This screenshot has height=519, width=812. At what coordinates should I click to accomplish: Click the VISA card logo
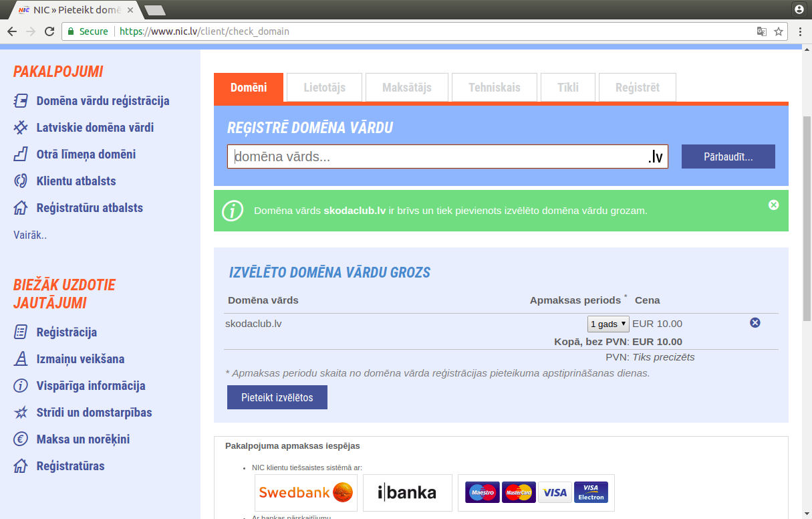pyautogui.click(x=555, y=493)
